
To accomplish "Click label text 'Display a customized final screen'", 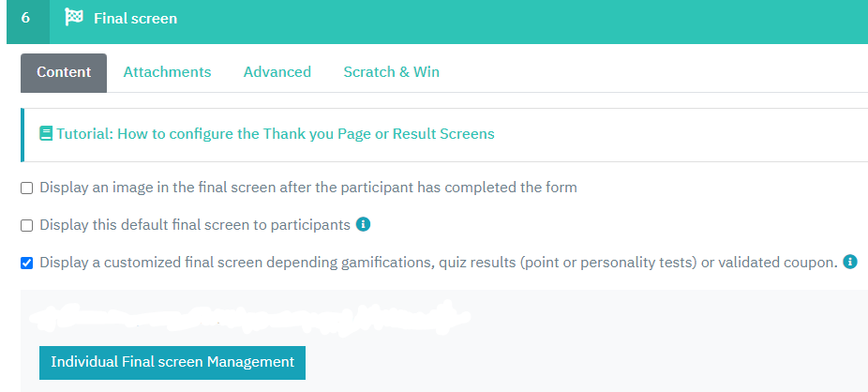I will point(151,262).
